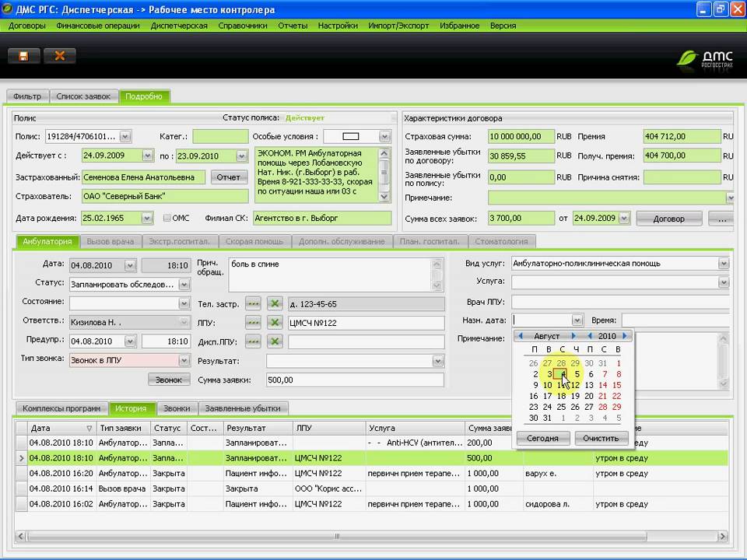The image size is (747, 560).
Task: Open the Отчеты menu
Action: point(293,26)
